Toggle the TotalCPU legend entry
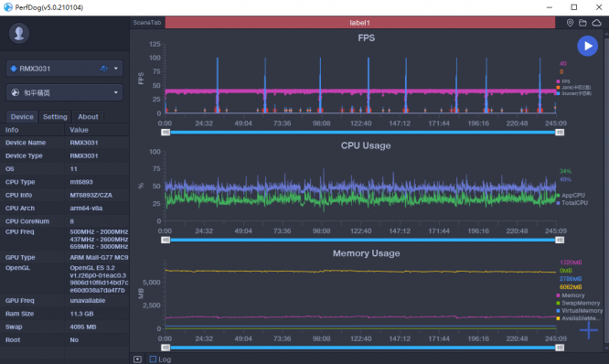Image resolution: width=609 pixels, height=364 pixels. [x=572, y=203]
